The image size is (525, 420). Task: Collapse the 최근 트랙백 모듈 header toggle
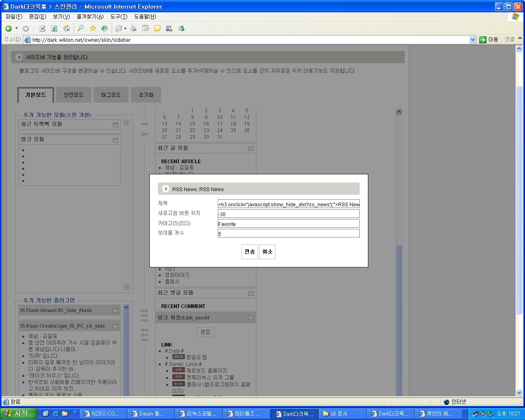(x=115, y=124)
